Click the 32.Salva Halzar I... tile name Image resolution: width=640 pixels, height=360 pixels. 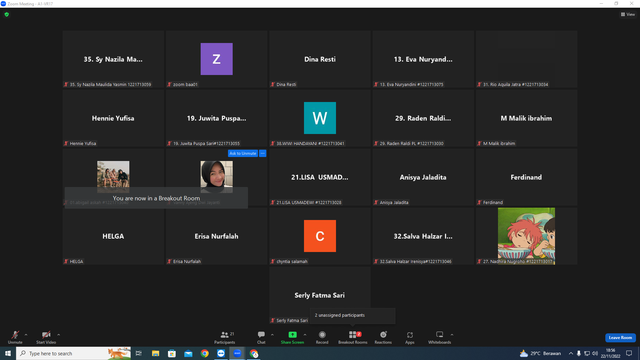click(423, 236)
